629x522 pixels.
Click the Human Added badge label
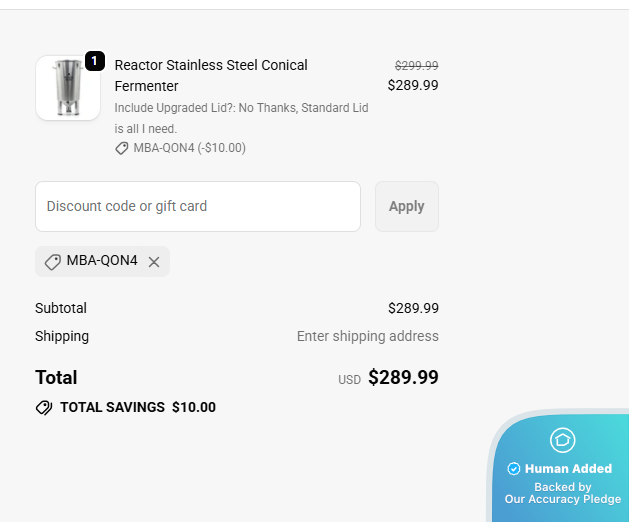tap(568, 469)
